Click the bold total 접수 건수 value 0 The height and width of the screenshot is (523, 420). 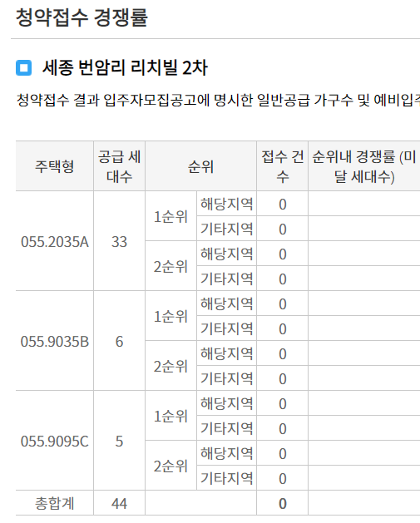click(282, 503)
